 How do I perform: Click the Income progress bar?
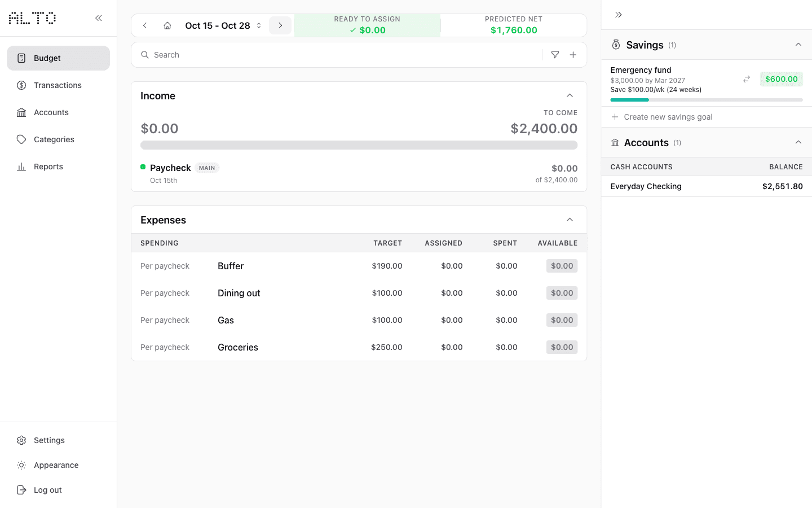pos(359,145)
